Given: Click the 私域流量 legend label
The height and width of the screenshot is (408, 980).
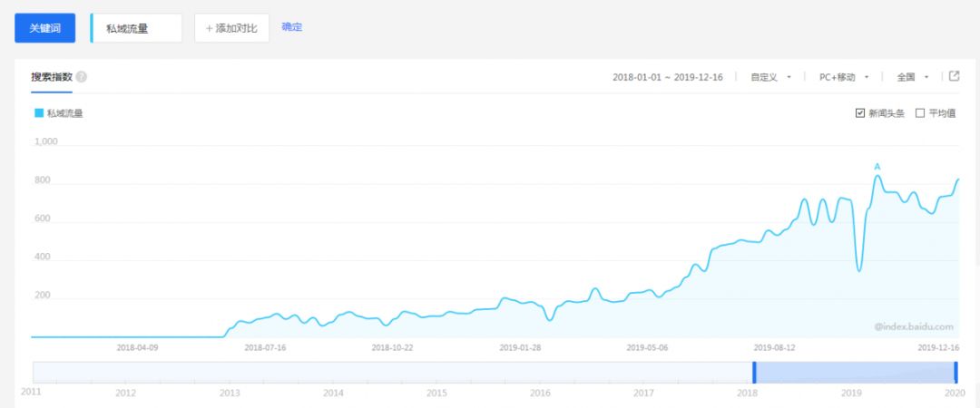Looking at the screenshot, I should click(x=65, y=113).
